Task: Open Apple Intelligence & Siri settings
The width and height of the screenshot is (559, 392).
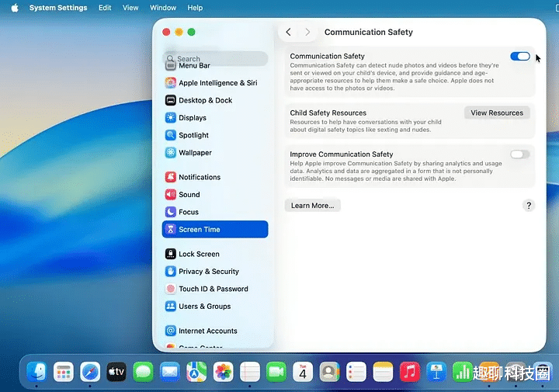Action: (214, 83)
